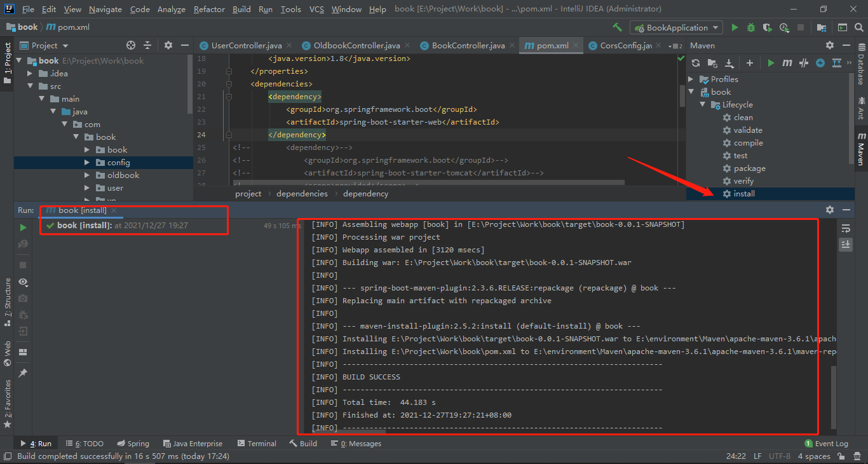Toggle Maven offline mode icon
This screenshot has height=464, width=868.
click(804, 63)
